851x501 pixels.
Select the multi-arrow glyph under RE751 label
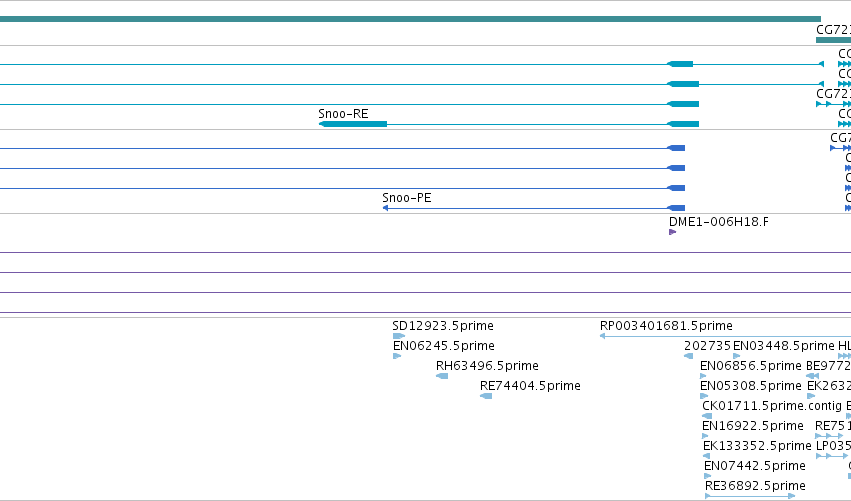pyautogui.click(x=829, y=436)
